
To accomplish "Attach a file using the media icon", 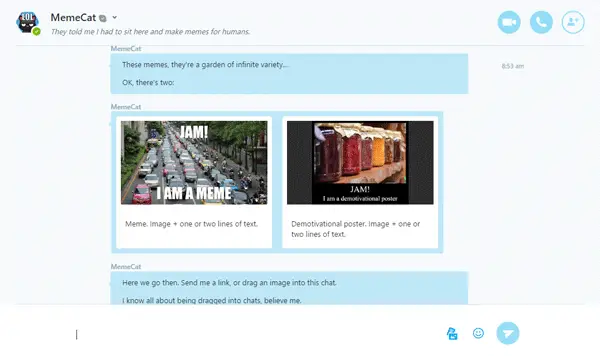I will coord(452,334).
